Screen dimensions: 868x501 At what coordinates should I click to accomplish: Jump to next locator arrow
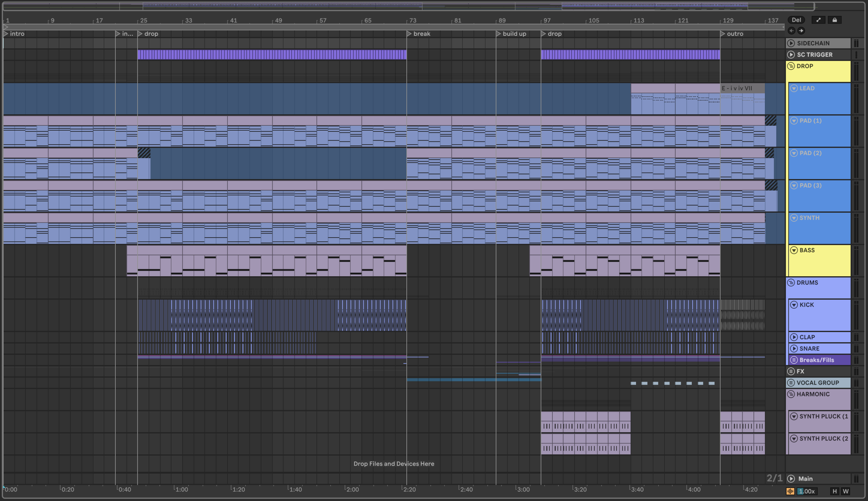pyautogui.click(x=801, y=31)
